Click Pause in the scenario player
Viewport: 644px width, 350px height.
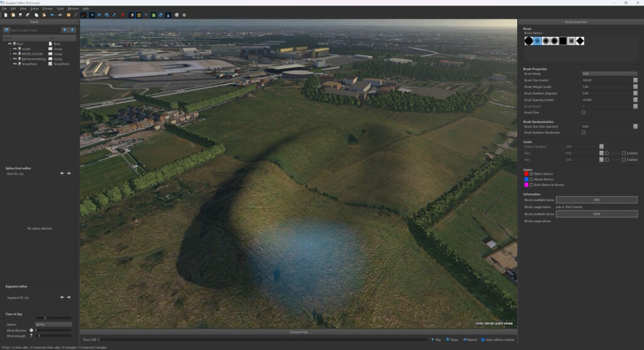[x=452, y=340]
